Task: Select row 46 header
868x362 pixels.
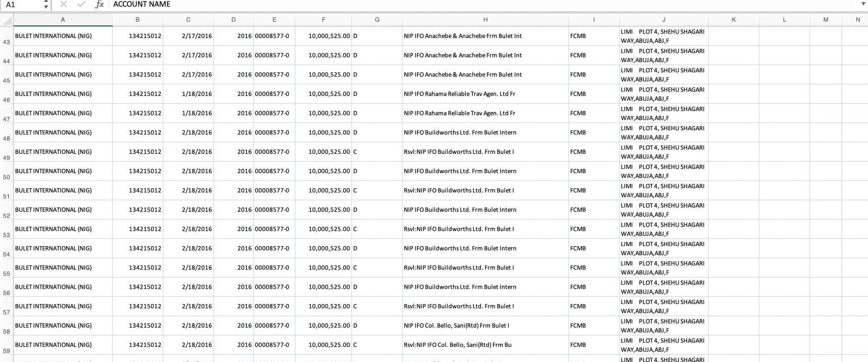Action: [x=7, y=94]
